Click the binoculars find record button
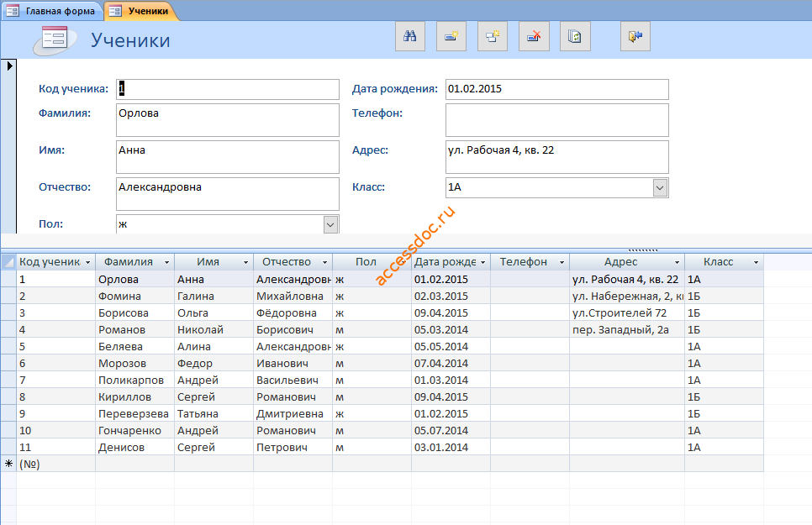812x525 pixels. coord(410,36)
